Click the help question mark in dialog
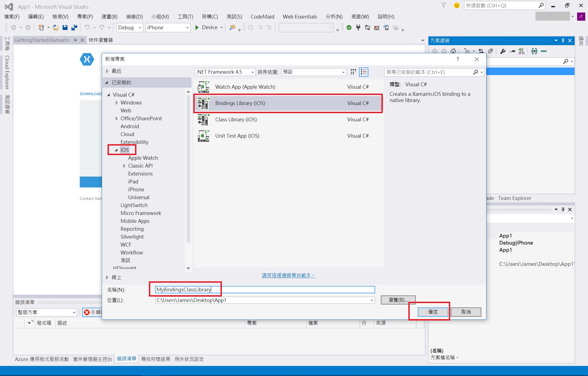This screenshot has height=376, width=588. point(458,59)
